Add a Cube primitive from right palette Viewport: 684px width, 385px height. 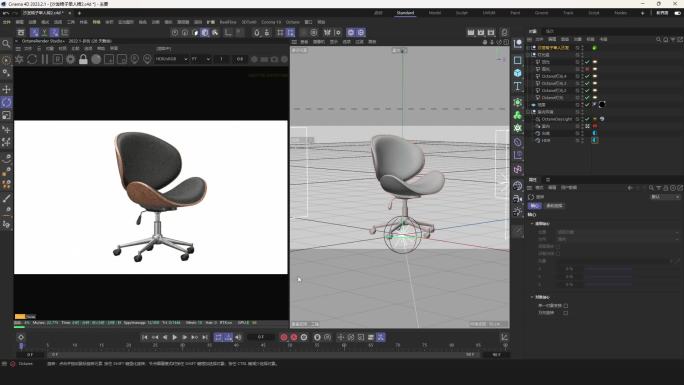point(517,73)
